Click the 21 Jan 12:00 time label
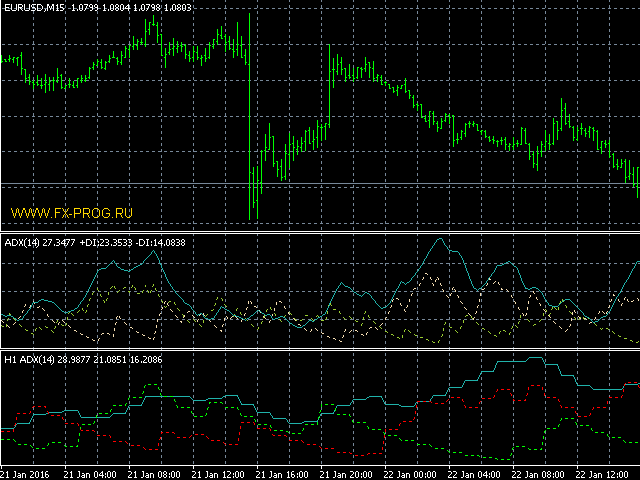The image size is (640, 480). (218, 475)
